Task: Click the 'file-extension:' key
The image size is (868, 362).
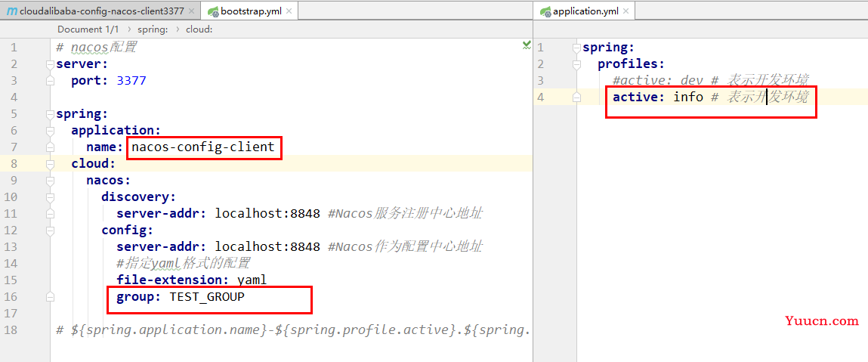Action: pyautogui.click(x=173, y=280)
